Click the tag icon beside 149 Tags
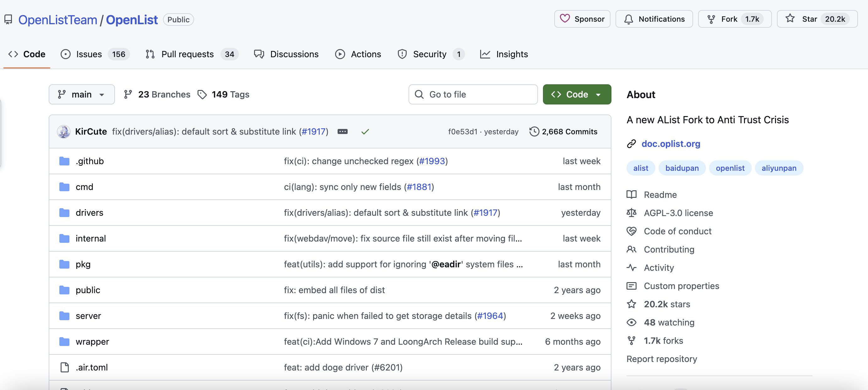Image resolution: width=868 pixels, height=390 pixels. click(x=202, y=94)
